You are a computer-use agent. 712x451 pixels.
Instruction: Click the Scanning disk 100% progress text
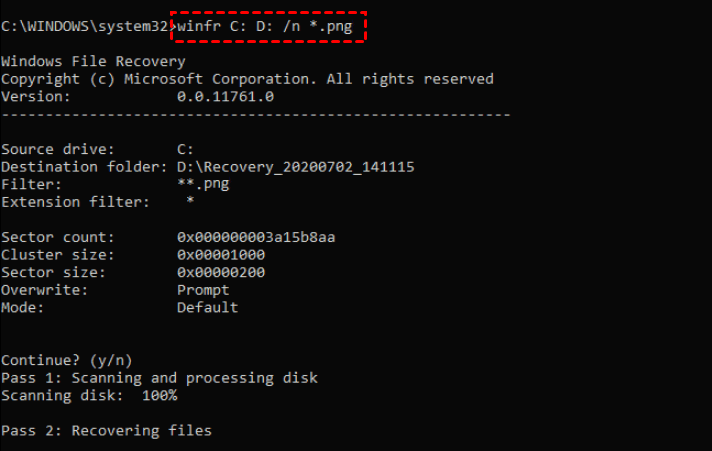tap(89, 395)
